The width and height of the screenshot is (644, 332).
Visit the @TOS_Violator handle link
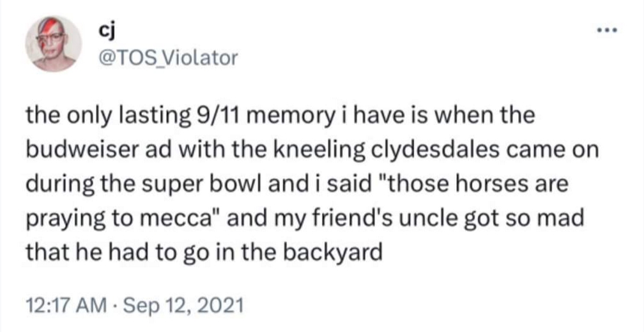[x=165, y=59]
